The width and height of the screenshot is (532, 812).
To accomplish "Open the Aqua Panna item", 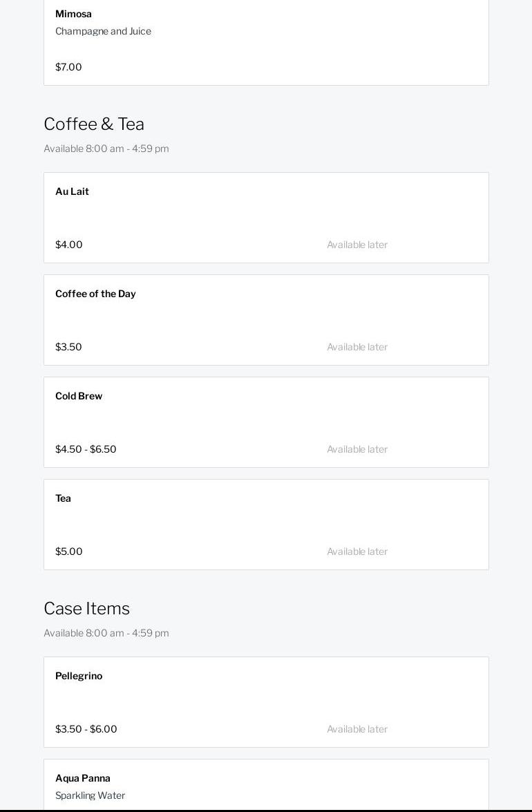I will [83, 778].
